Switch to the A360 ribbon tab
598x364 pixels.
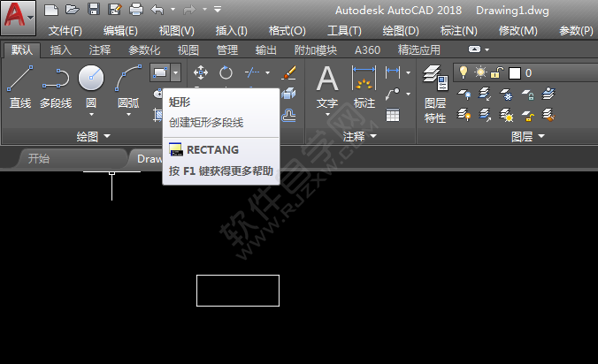(367, 49)
